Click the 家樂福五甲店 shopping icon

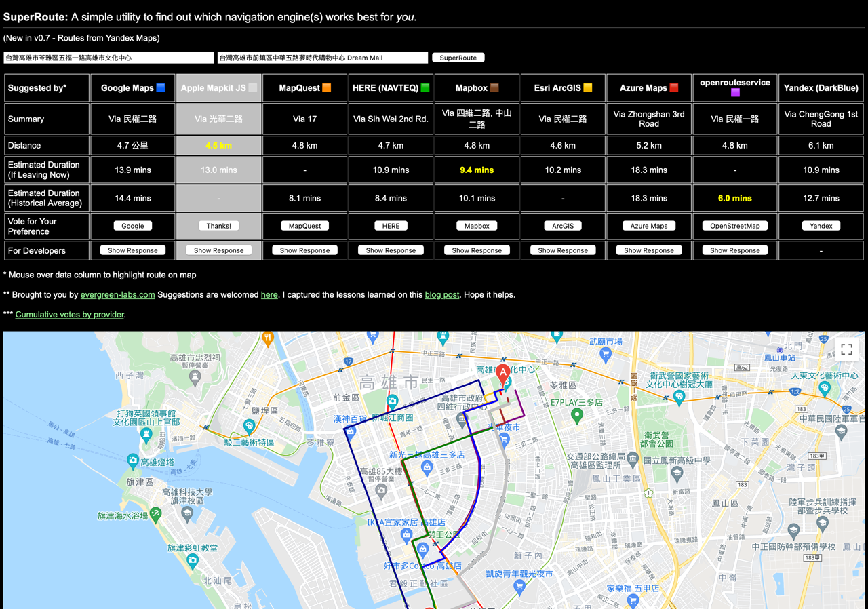(633, 600)
